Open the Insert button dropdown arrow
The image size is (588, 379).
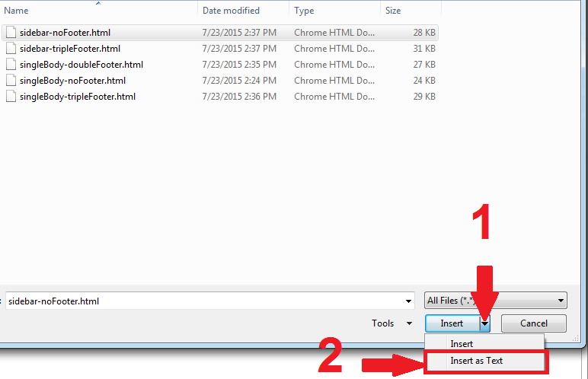485,323
